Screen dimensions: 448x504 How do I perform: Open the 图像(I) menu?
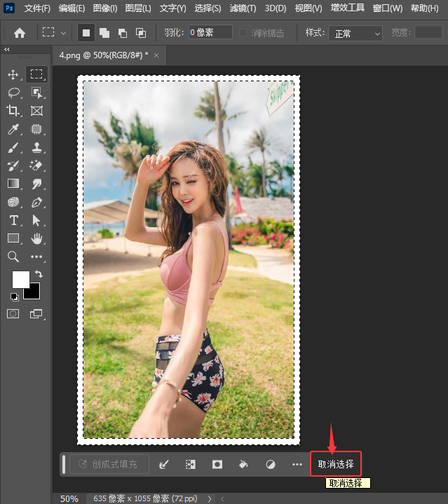(105, 8)
